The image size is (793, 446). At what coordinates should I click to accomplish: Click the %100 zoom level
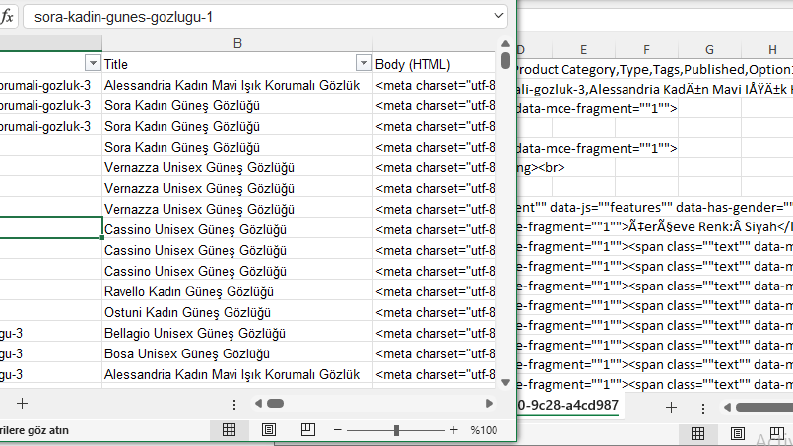[x=484, y=430]
